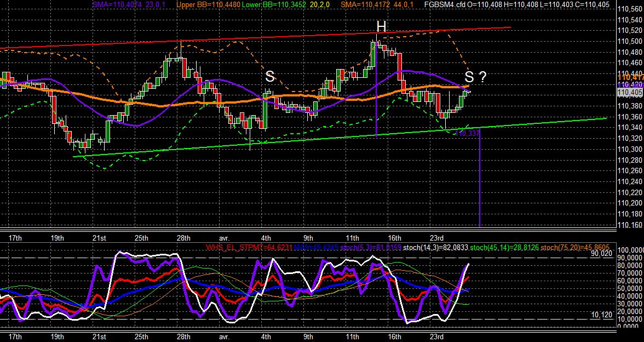Viewport: 644px width, 342px height.
Task: Click the 50,0000 stochastic axis label
Action: point(630,288)
